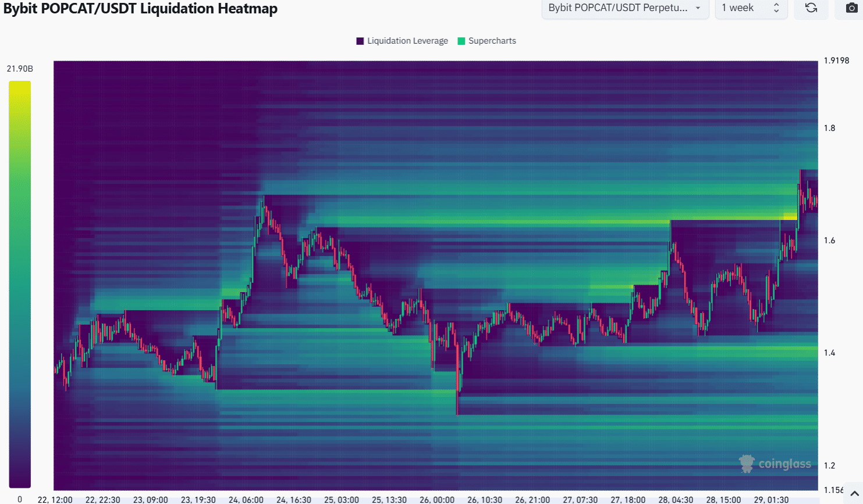Click the refresh heatmap icon
The width and height of the screenshot is (863, 504).
pyautogui.click(x=811, y=8)
